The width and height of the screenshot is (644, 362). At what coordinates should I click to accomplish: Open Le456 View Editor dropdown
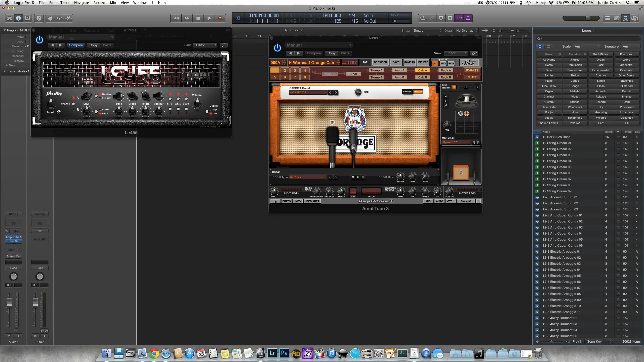(205, 45)
